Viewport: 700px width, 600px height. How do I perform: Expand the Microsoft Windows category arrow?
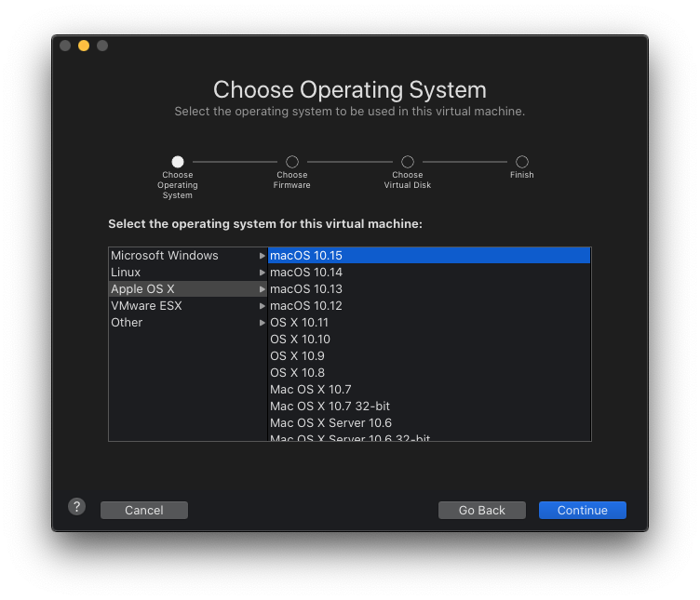[x=262, y=256]
